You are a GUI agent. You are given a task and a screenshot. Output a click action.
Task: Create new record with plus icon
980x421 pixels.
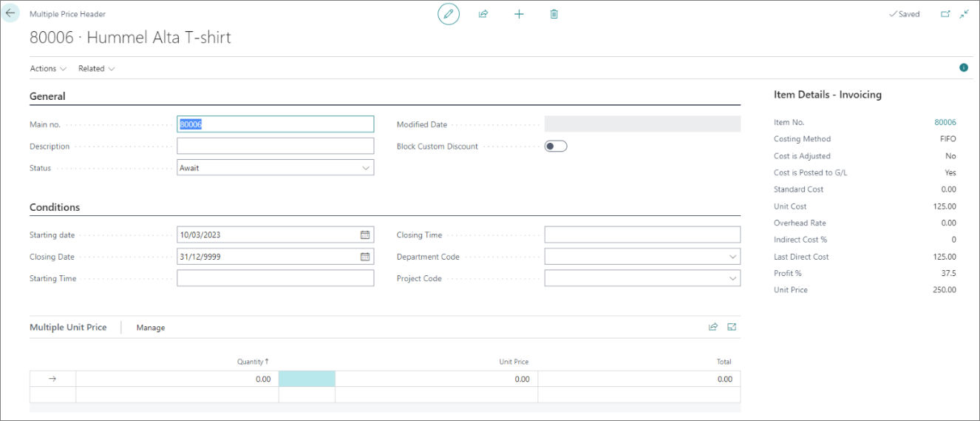tap(519, 14)
